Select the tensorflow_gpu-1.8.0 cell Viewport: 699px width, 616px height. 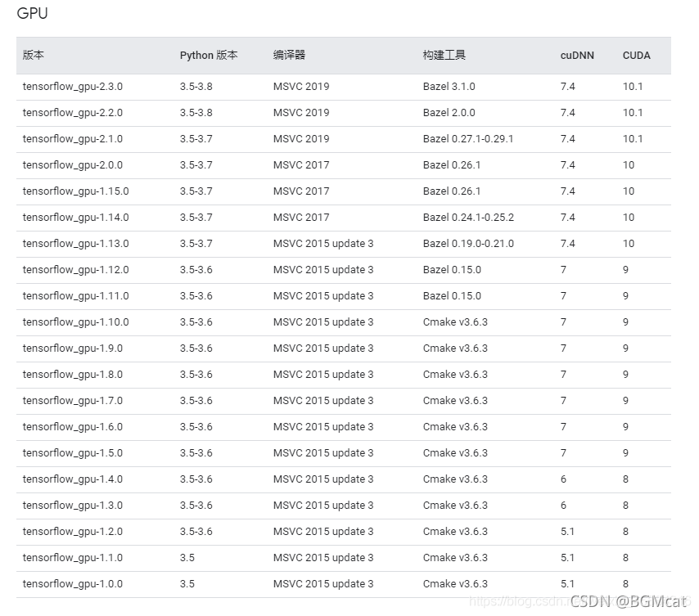click(73, 375)
